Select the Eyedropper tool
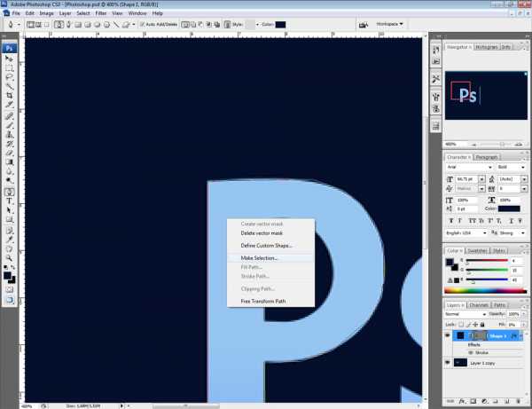This screenshot has width=532, height=409. [9, 239]
